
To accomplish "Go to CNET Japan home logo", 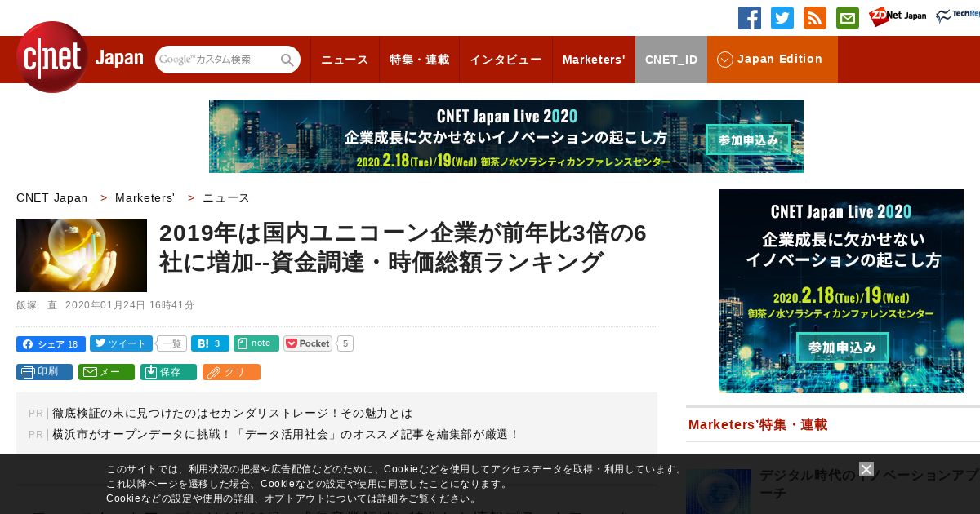I will 79,57.
